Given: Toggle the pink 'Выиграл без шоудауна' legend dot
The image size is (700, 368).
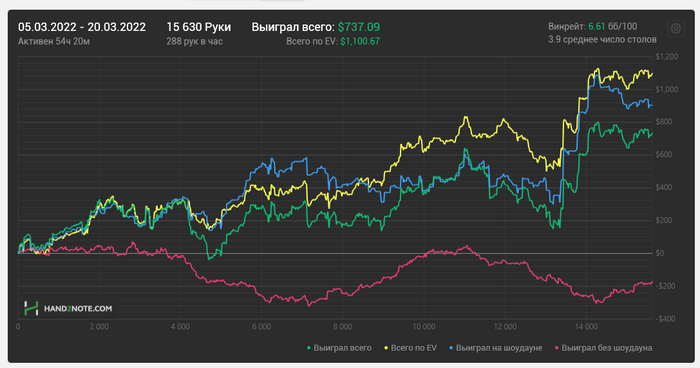Looking at the screenshot, I should (x=557, y=348).
